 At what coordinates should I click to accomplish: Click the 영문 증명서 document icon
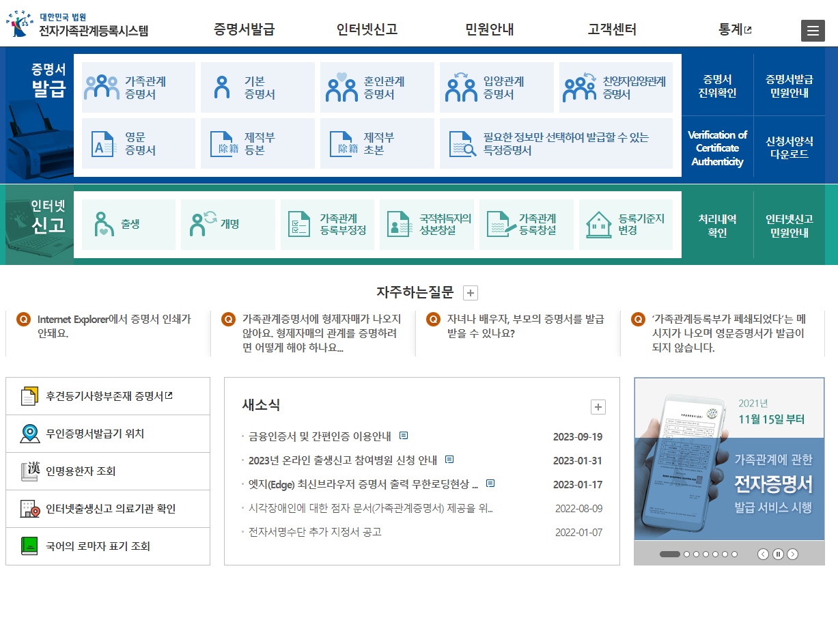pyautogui.click(x=101, y=143)
